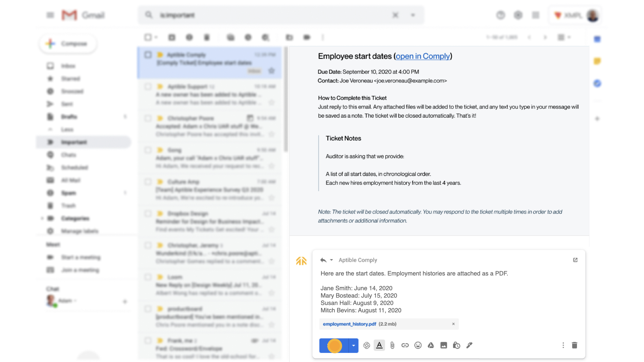Screen dimensions: 644x362
Task: Open the send options dropdown arrow
Action: click(x=353, y=346)
